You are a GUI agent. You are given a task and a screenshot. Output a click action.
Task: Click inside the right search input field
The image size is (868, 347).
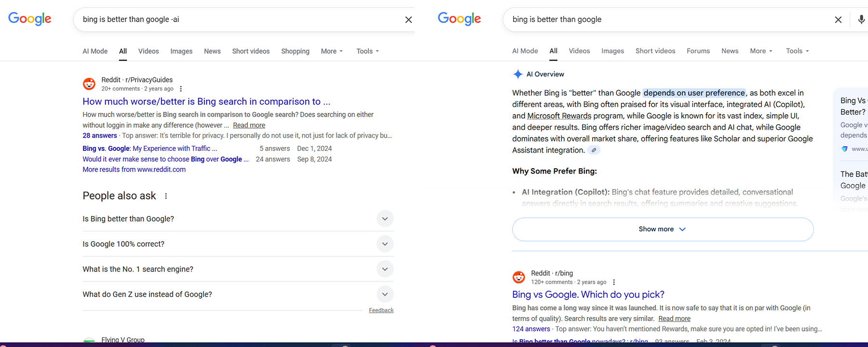coord(665,20)
